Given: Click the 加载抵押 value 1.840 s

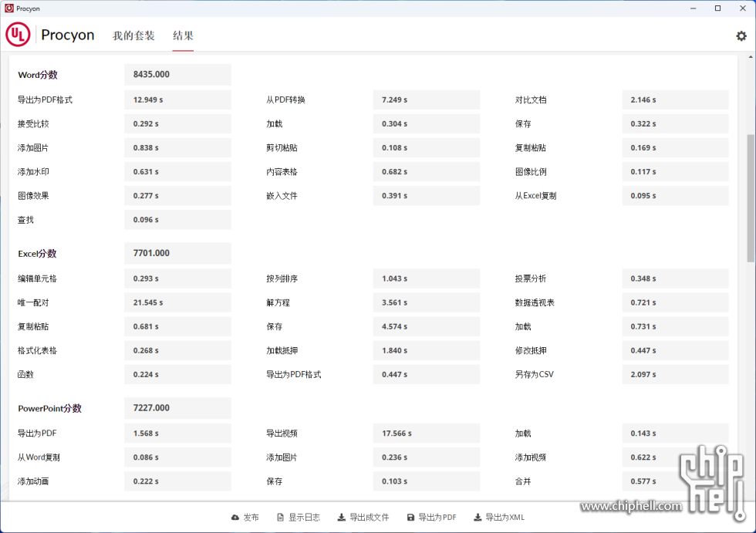Looking at the screenshot, I should (426, 350).
